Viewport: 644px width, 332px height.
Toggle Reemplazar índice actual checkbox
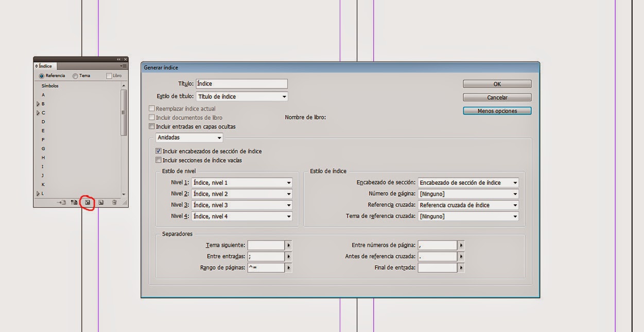click(x=151, y=109)
